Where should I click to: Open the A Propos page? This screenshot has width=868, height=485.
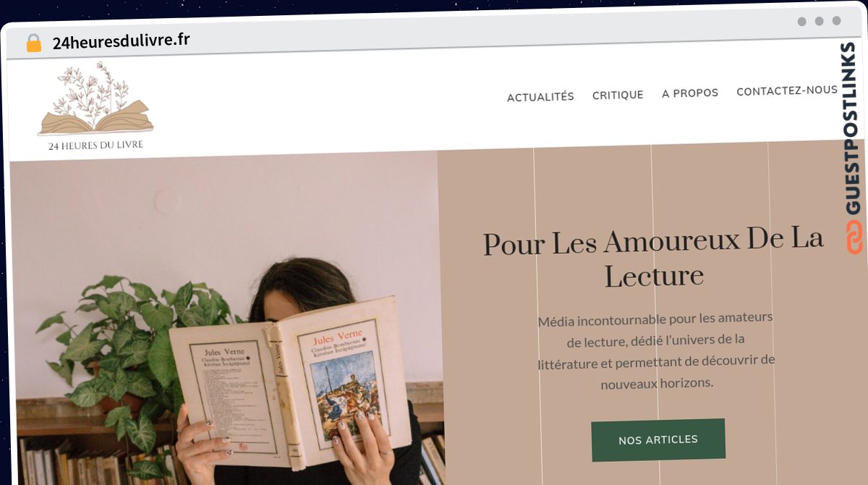click(690, 93)
